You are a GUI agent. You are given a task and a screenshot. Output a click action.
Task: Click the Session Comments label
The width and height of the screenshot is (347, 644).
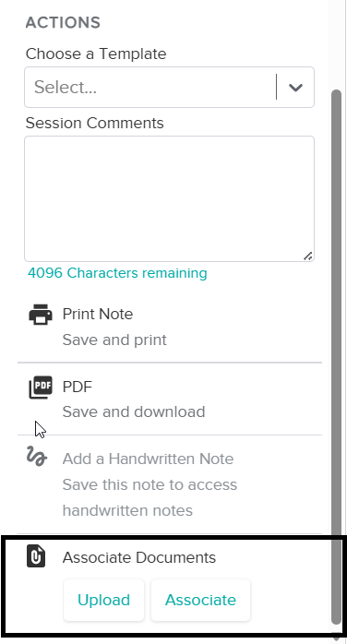click(95, 123)
